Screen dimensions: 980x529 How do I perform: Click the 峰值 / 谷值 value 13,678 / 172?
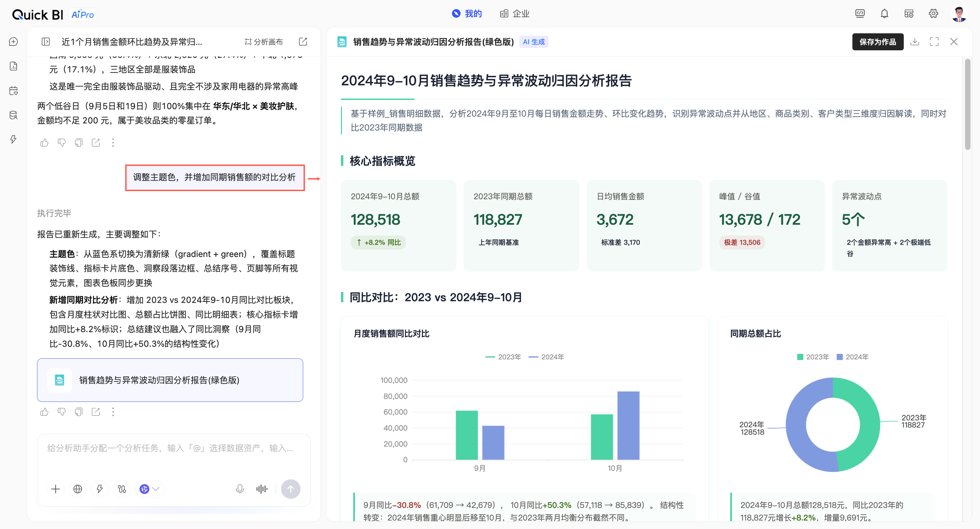[760, 219]
